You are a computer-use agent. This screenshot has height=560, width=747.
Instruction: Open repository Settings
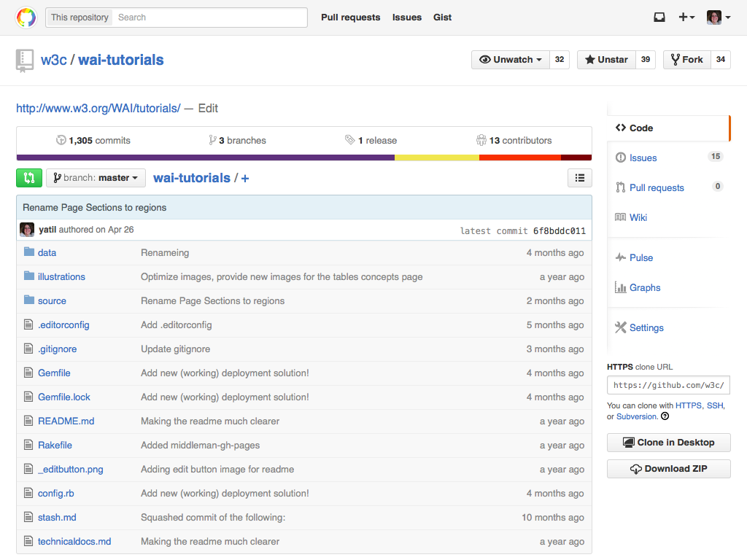(x=639, y=327)
